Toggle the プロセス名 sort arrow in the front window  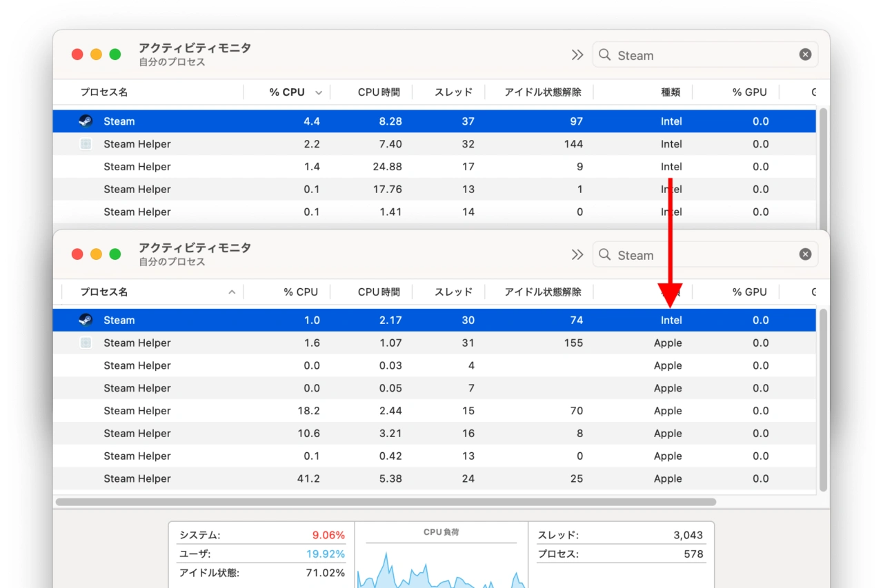[x=232, y=292]
